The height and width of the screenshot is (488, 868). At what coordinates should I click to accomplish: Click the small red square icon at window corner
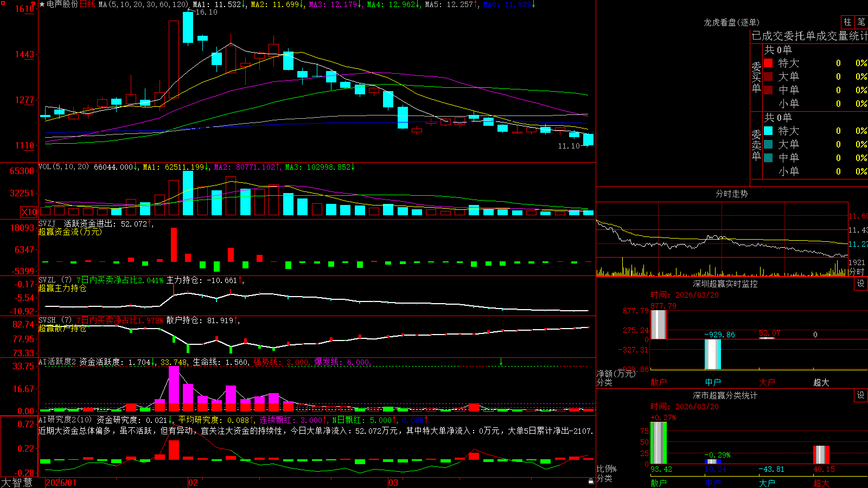[x=3, y=3]
